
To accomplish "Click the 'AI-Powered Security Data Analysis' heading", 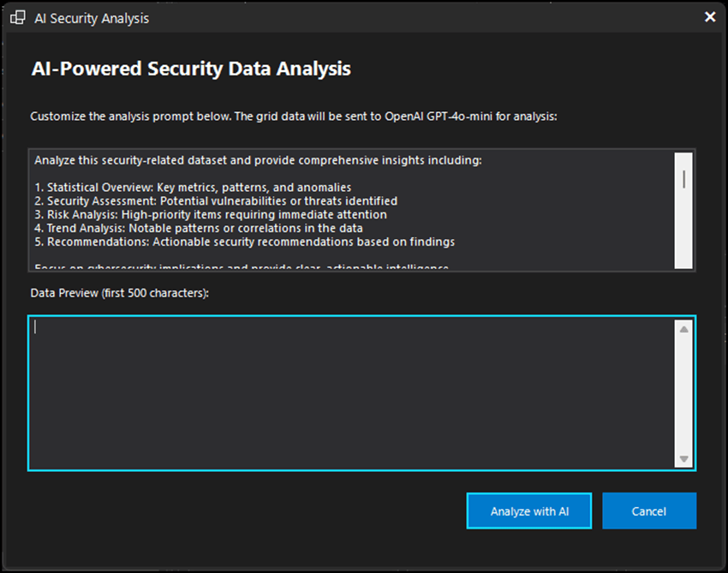I will 191,69.
